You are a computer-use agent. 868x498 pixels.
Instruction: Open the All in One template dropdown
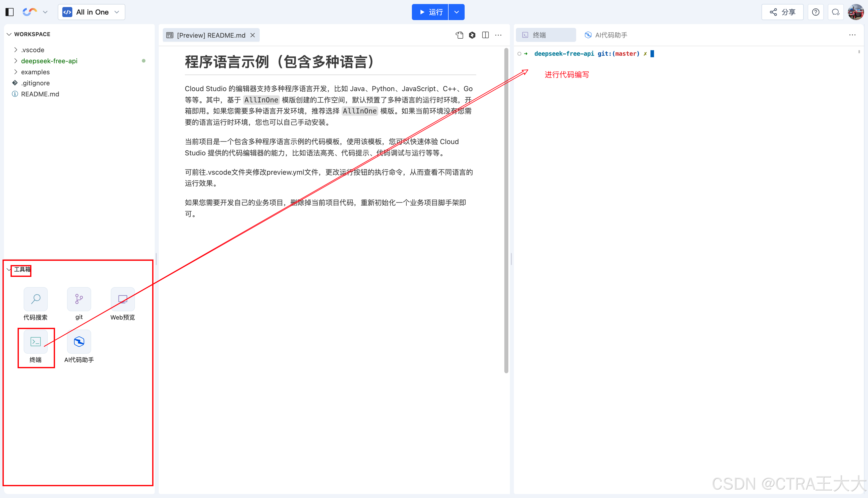pos(91,12)
